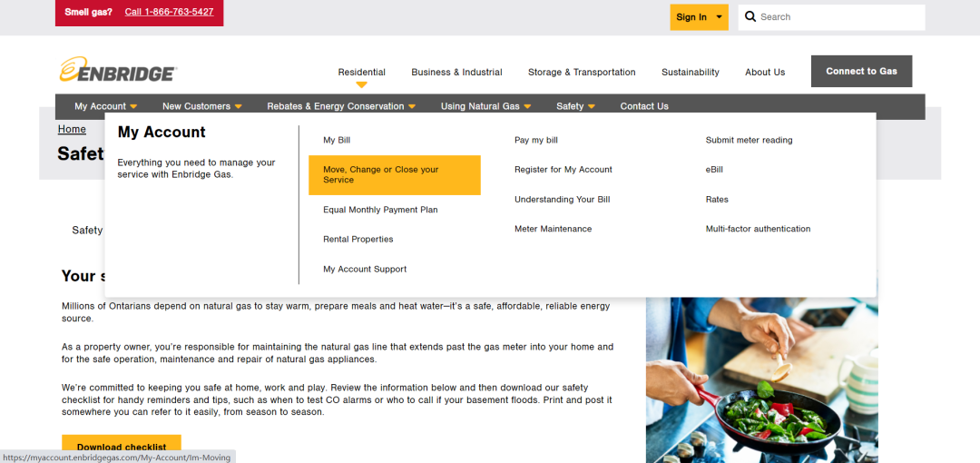Viewport: 980px width, 463px height.
Task: Click Submit meter reading
Action: coord(749,140)
